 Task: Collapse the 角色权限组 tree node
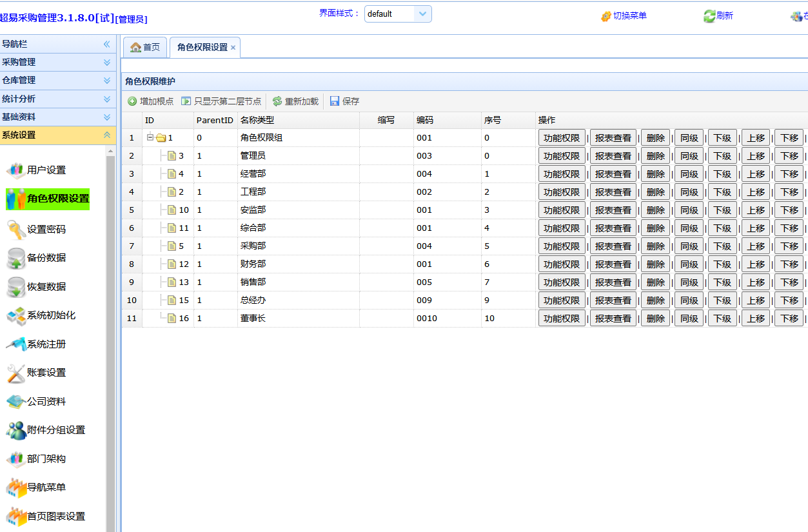coord(150,137)
